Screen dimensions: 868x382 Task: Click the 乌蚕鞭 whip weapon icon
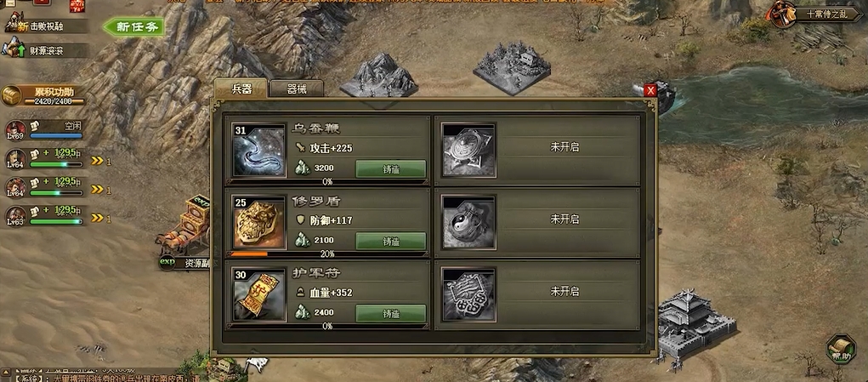259,150
